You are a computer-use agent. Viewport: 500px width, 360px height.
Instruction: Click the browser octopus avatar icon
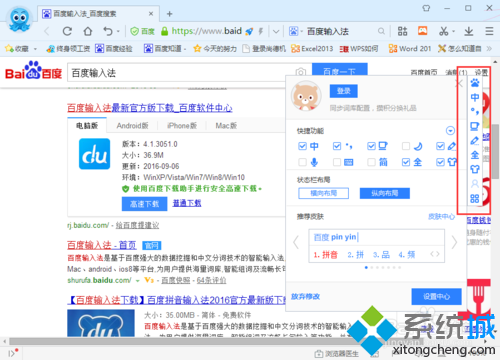[20, 18]
